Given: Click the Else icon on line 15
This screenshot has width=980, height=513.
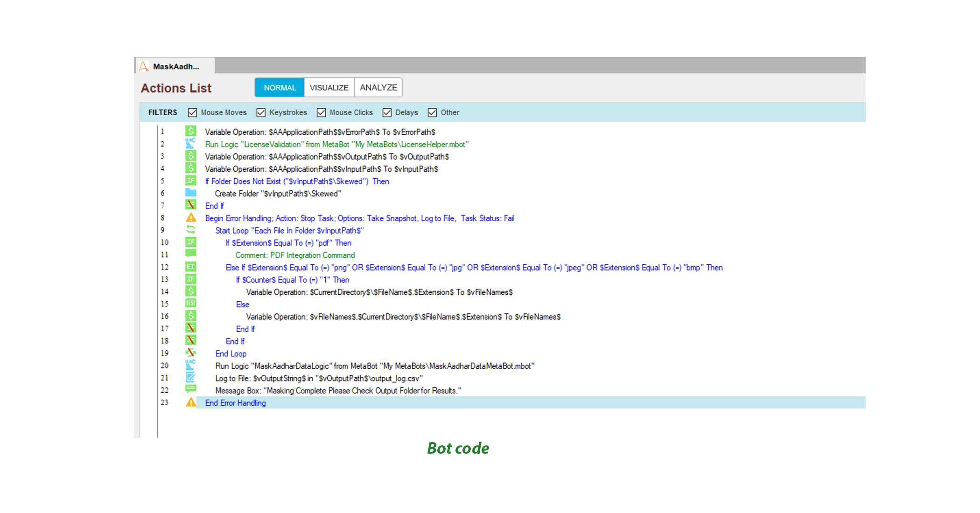Looking at the screenshot, I should 191,304.
